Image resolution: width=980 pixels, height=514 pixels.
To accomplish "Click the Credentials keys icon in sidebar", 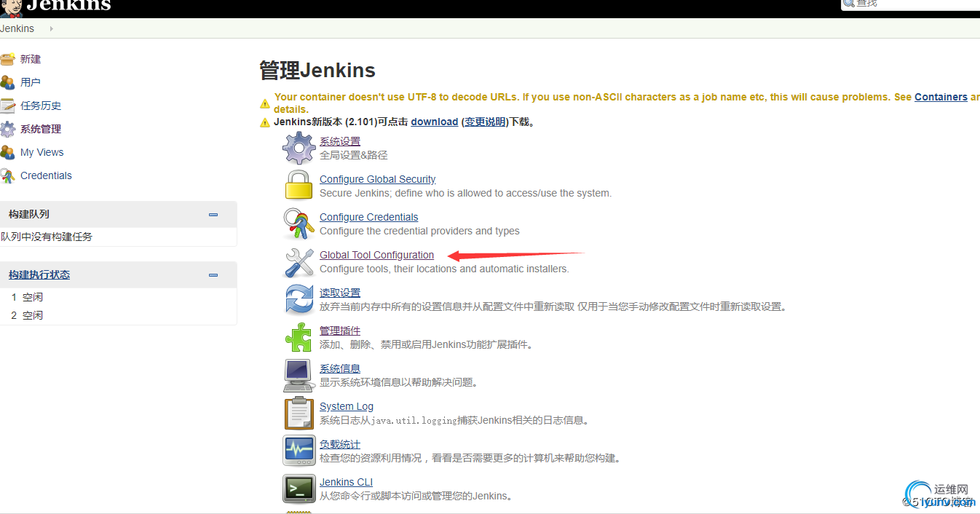I will pyautogui.click(x=7, y=175).
